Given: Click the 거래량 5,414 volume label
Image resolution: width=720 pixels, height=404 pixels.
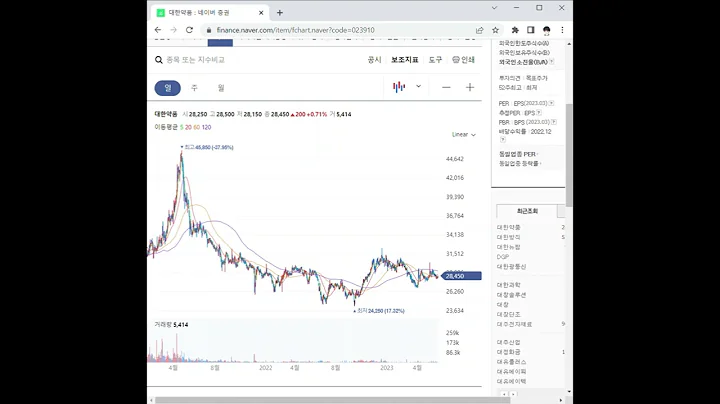Looking at the screenshot, I should click(x=171, y=325).
